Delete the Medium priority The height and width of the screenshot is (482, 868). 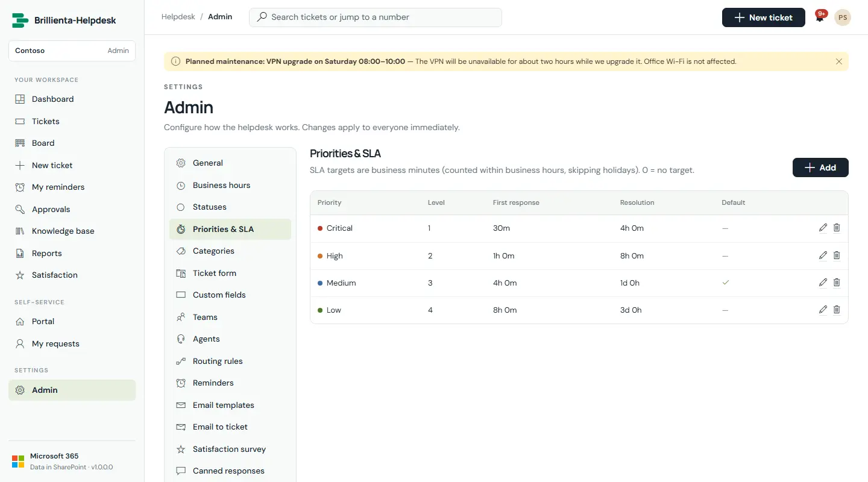[837, 283]
